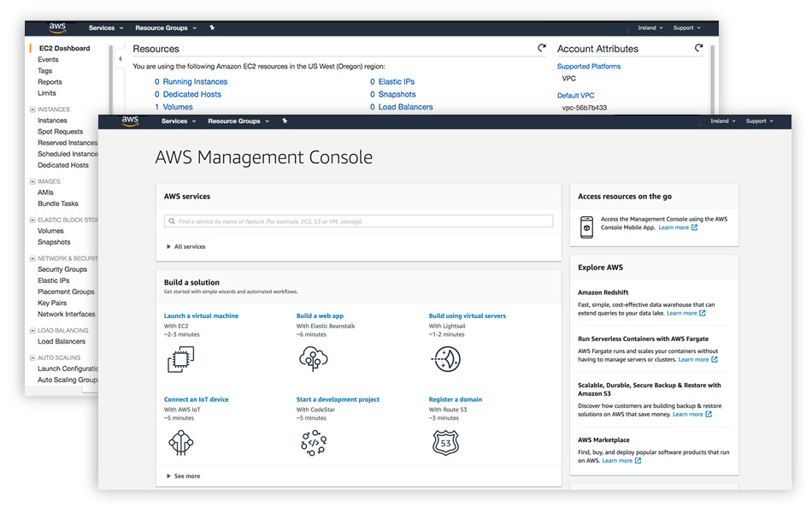
Task: Collapse the NETWORK & SECURITY sidebar section
Action: (x=32, y=258)
